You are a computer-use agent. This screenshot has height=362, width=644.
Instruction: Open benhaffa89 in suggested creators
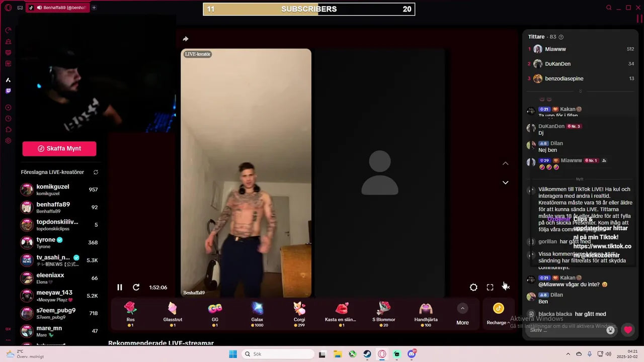pos(59,207)
